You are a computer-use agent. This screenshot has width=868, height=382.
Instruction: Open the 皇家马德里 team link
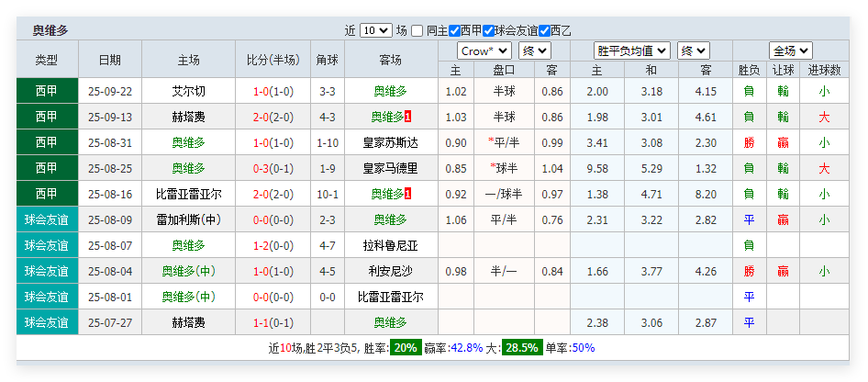coord(390,168)
